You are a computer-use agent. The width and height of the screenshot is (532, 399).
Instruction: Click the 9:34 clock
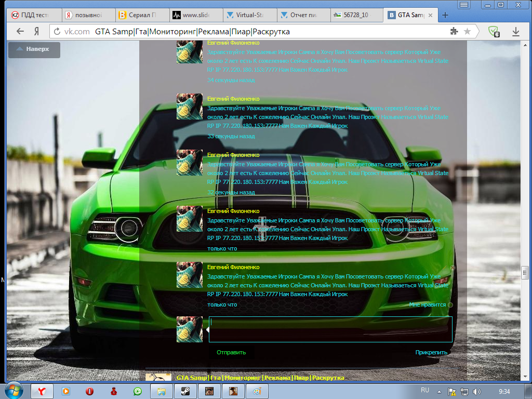tap(504, 392)
